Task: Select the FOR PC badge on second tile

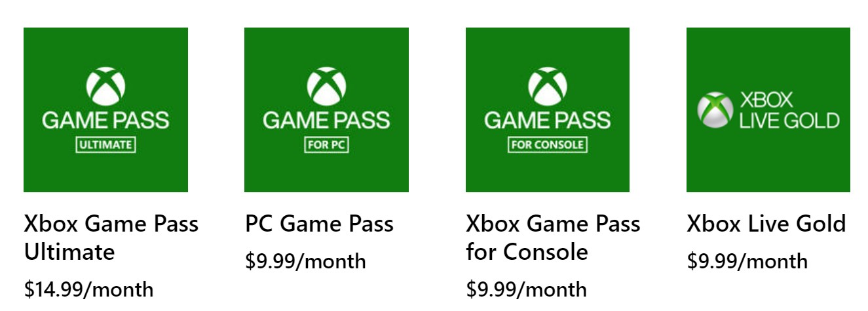Action: [x=326, y=144]
